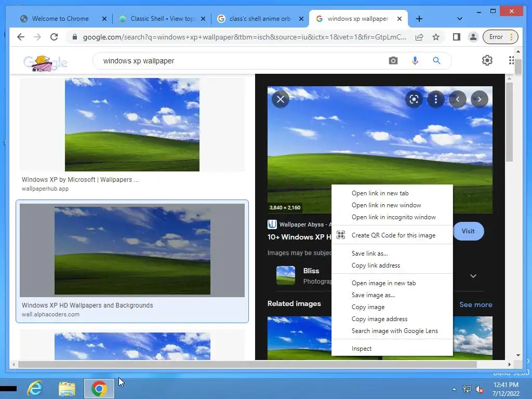
Task: Open the Google apps grid
Action: pos(511,60)
